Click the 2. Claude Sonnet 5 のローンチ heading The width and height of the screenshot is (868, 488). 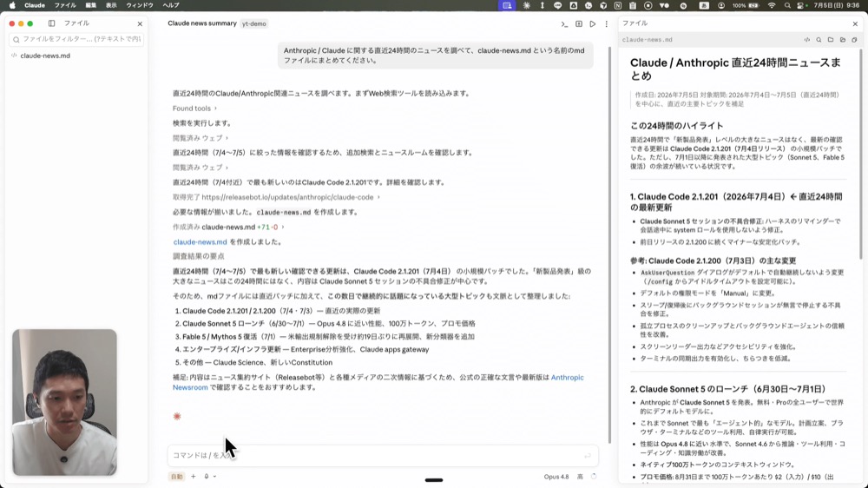point(727,389)
